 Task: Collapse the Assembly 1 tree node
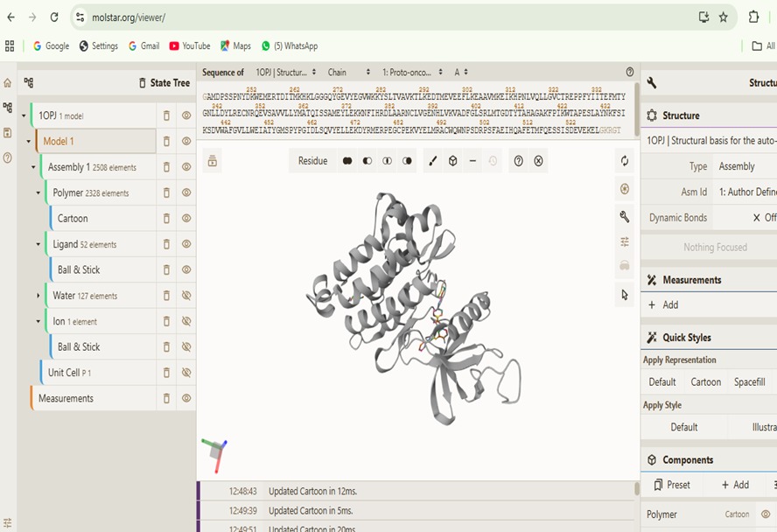pos(33,167)
